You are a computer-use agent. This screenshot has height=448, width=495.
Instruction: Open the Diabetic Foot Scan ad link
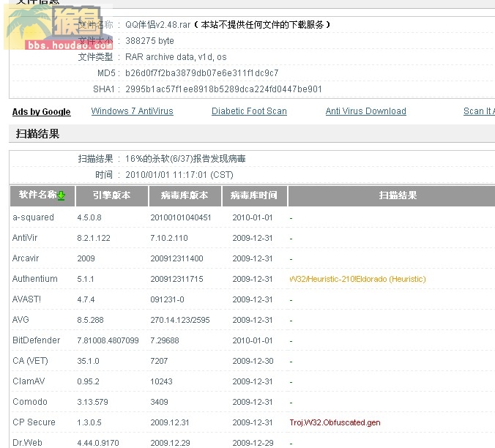point(249,111)
